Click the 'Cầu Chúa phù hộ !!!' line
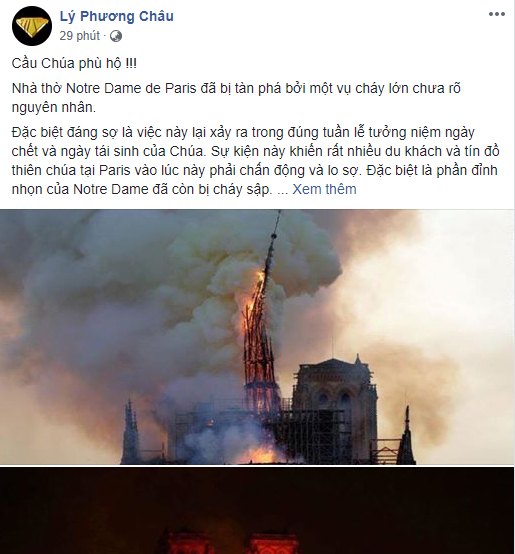This screenshot has width=515, height=554. [x=74, y=64]
